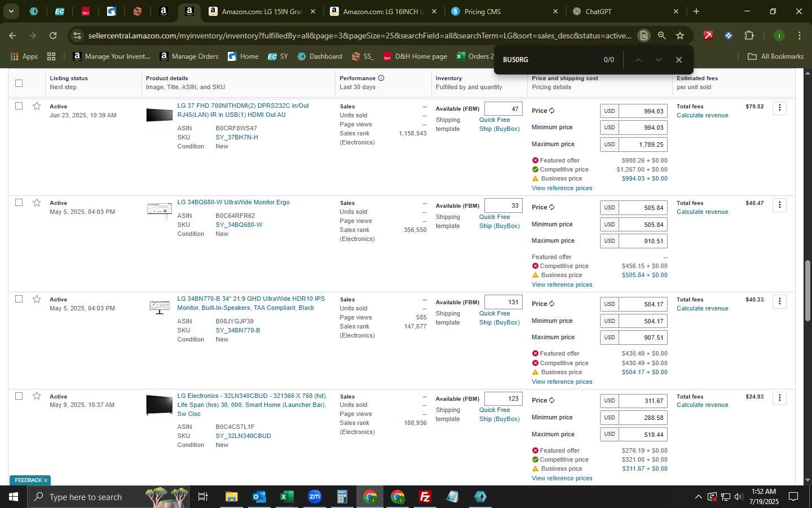Star the 32LN340CBUD listing as favorite
This screenshot has height=508, width=812.
tap(37, 396)
